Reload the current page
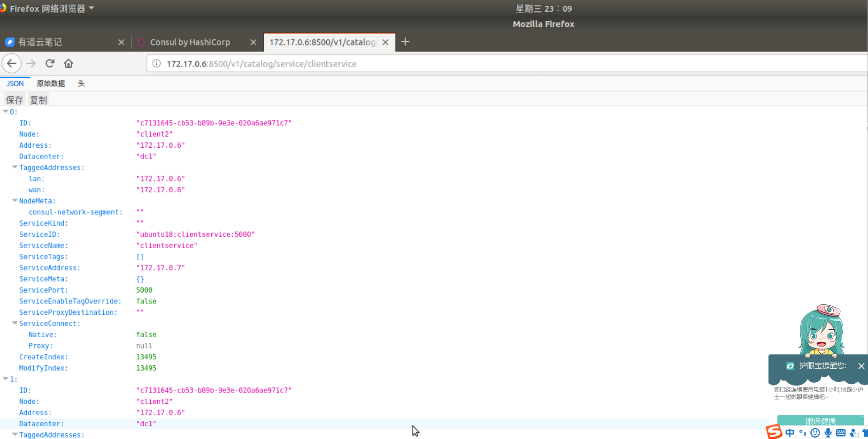 [x=50, y=63]
